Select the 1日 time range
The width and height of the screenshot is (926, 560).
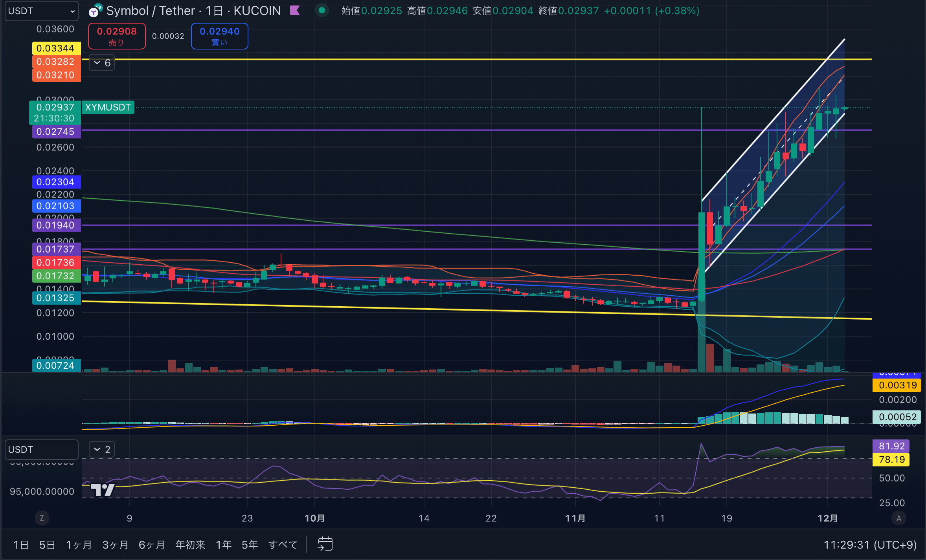pyautogui.click(x=21, y=545)
